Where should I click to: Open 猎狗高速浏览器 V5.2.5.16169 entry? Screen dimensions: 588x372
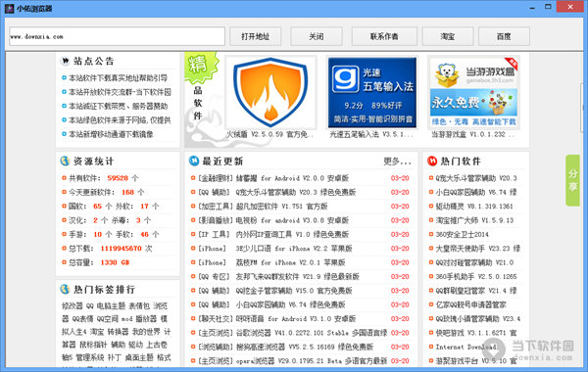pos(305,347)
